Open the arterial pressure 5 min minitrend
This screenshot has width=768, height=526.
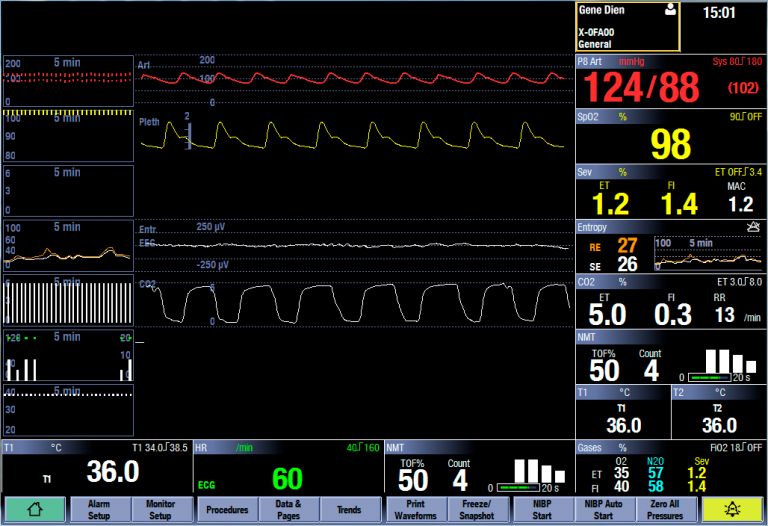[x=68, y=81]
